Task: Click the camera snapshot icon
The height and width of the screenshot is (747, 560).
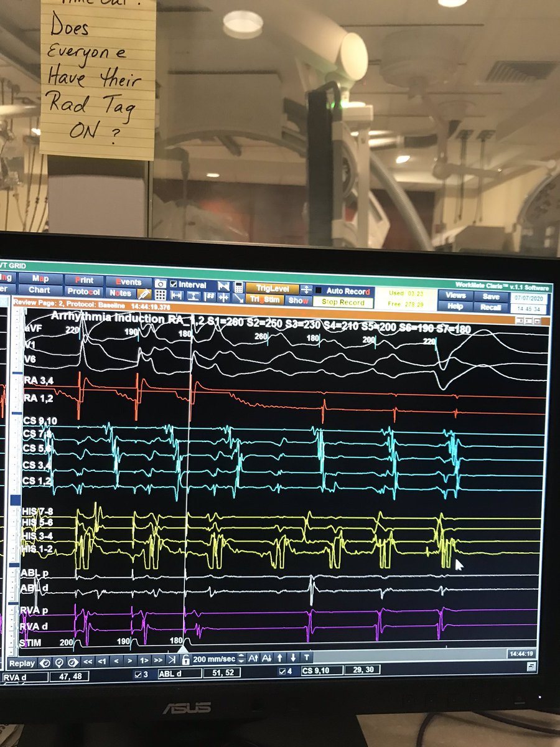Action: click(x=161, y=283)
